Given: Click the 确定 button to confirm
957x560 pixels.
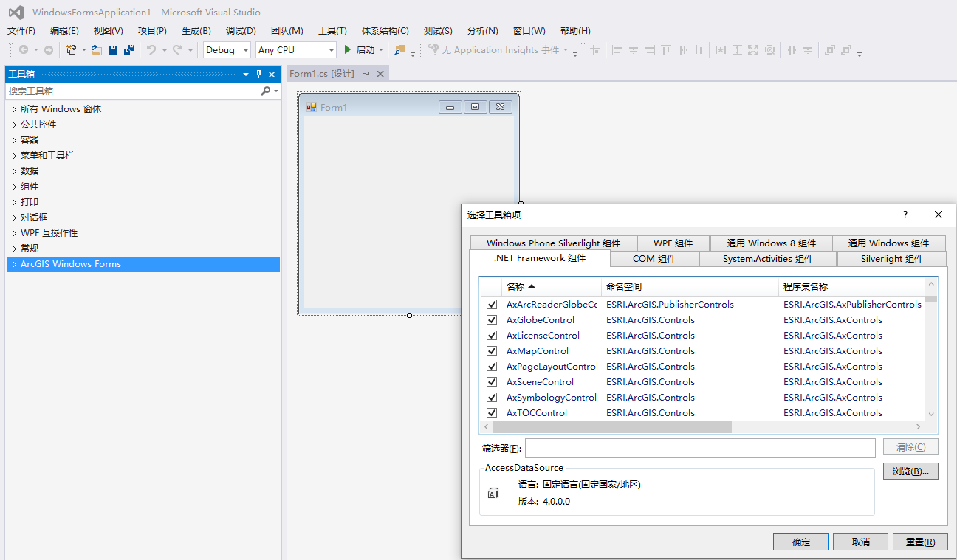Looking at the screenshot, I should pos(800,542).
